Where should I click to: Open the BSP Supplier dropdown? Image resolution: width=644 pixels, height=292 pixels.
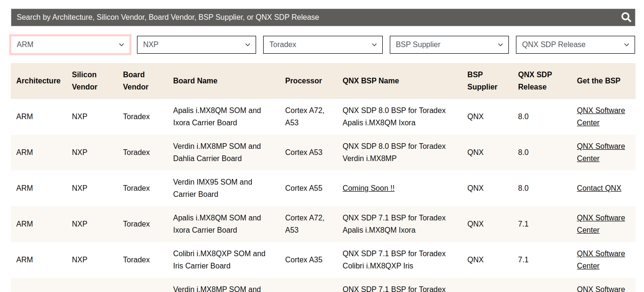pos(449,45)
